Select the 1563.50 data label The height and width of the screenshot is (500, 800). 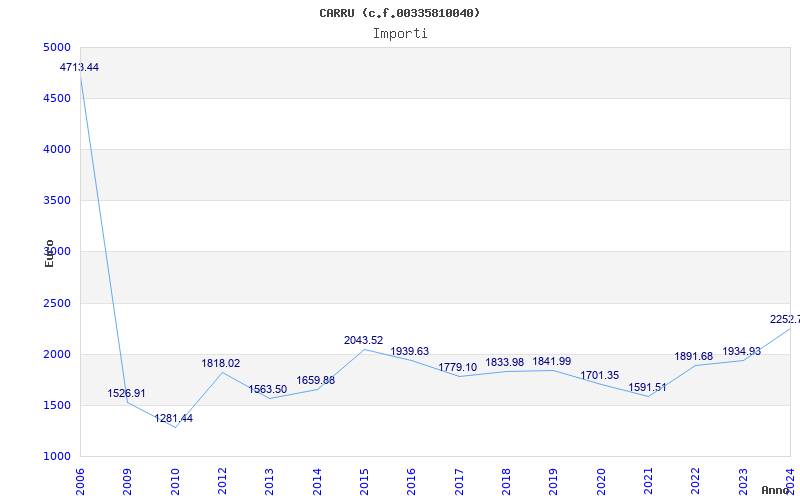tap(268, 389)
